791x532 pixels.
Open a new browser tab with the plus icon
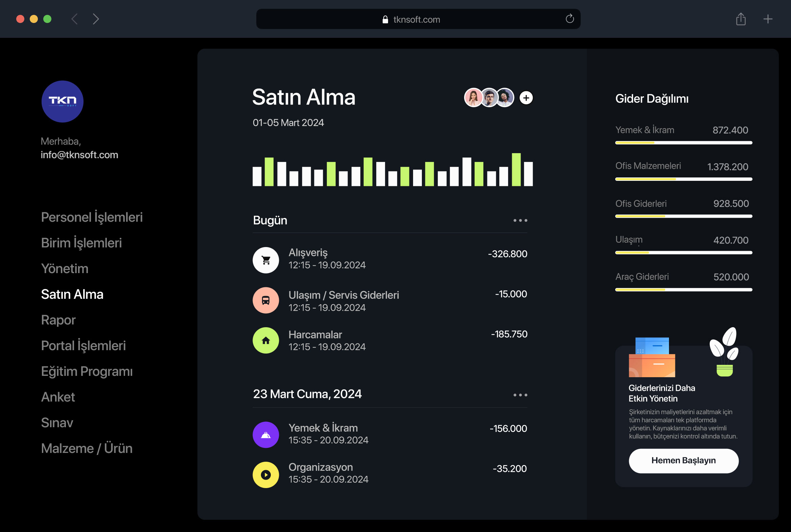(768, 19)
